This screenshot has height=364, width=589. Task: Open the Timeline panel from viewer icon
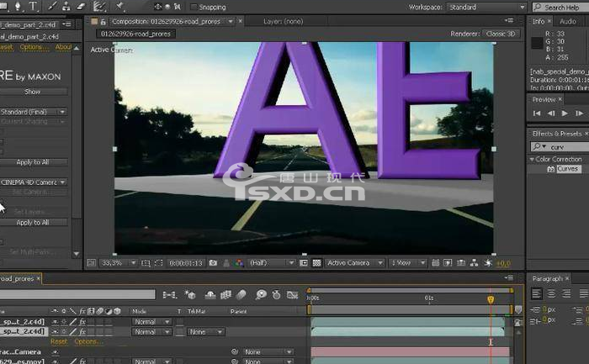pyautogui.click(x=461, y=263)
